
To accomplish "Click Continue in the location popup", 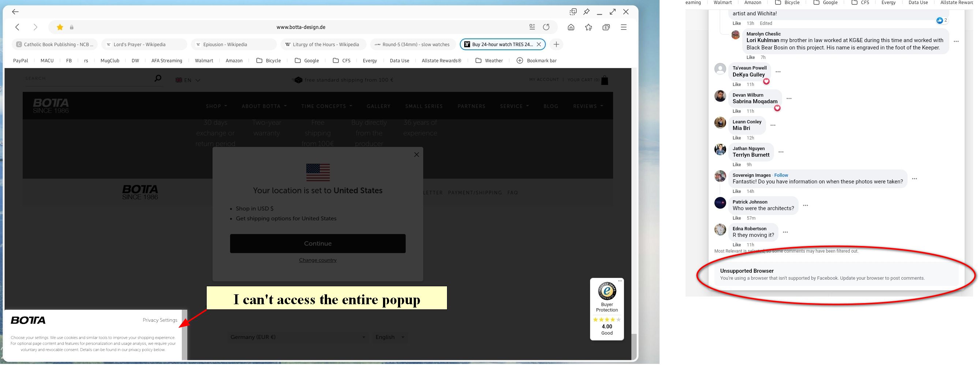I will (317, 243).
